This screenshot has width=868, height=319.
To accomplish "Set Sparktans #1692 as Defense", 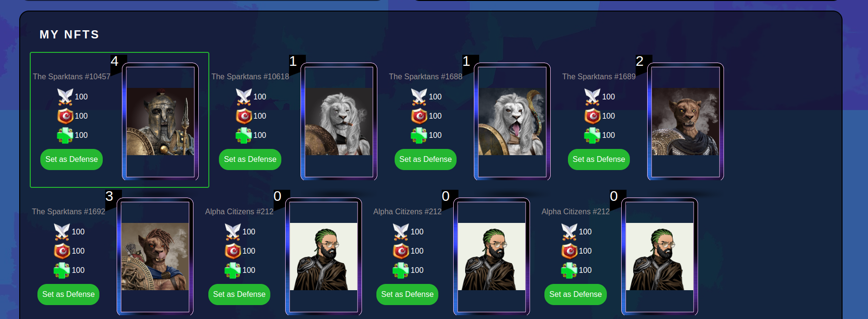I will tap(68, 294).
